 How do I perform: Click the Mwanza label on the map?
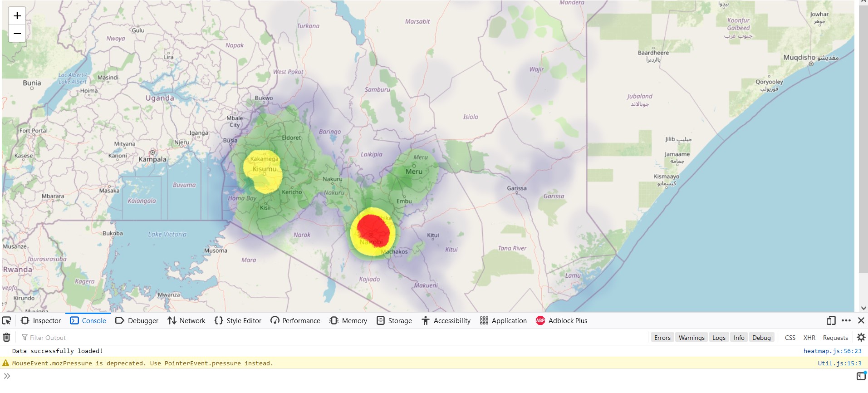tap(169, 295)
